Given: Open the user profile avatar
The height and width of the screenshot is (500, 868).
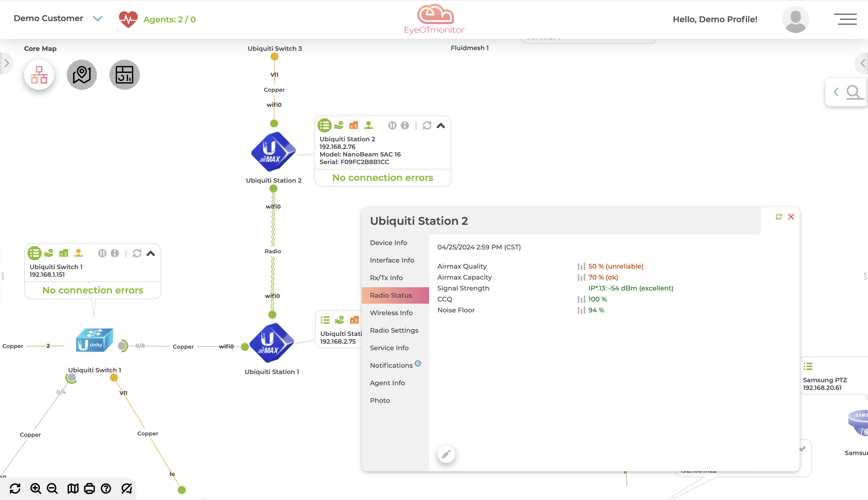Looking at the screenshot, I should (795, 19).
